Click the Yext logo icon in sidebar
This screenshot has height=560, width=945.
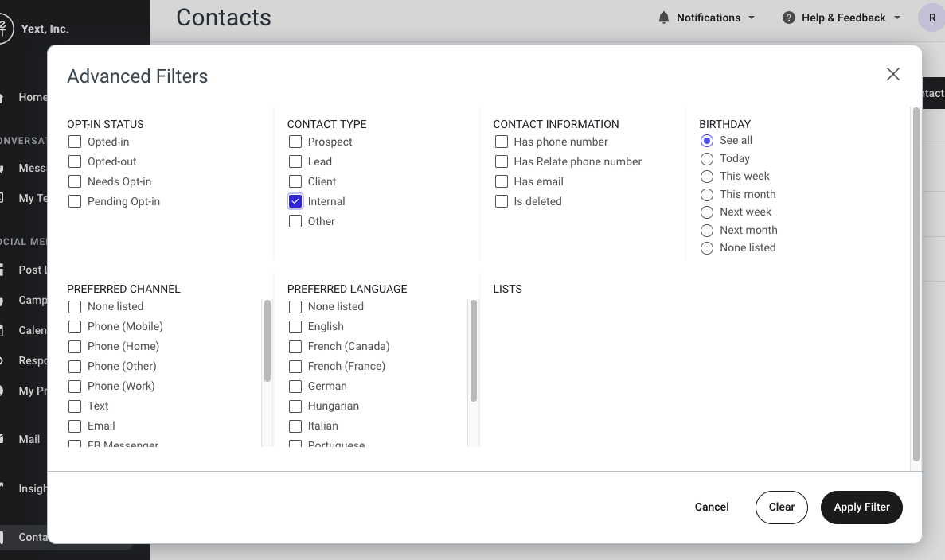(x=4, y=29)
